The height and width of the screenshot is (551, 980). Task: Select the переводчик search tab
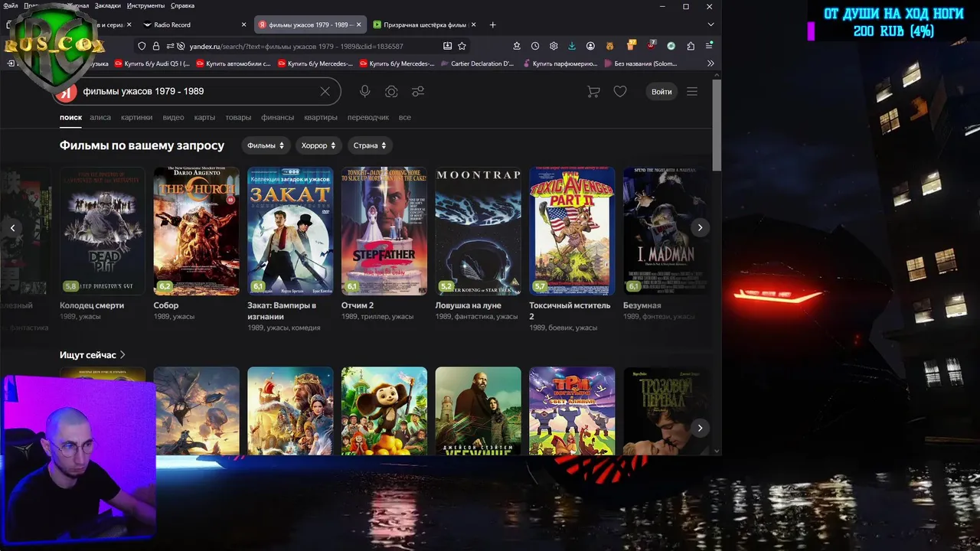coord(368,117)
